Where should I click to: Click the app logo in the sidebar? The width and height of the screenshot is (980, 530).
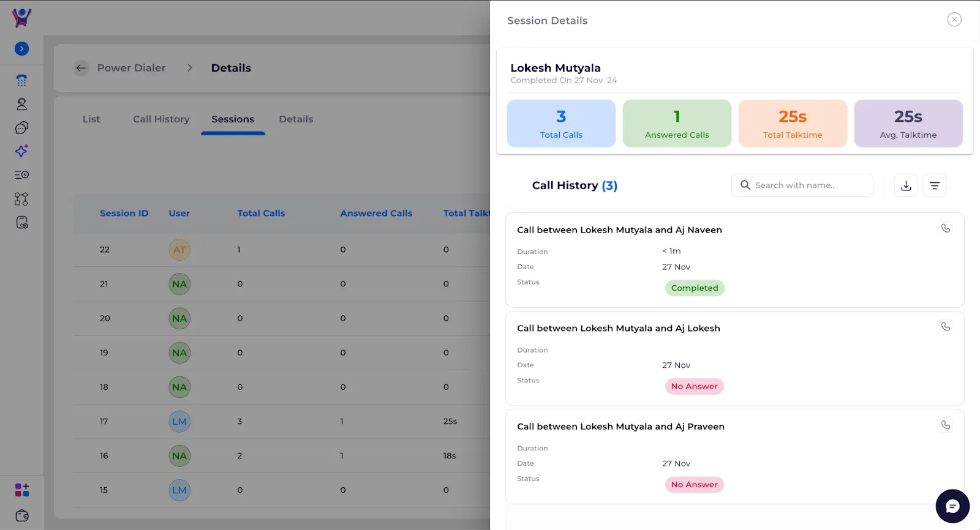[21, 18]
